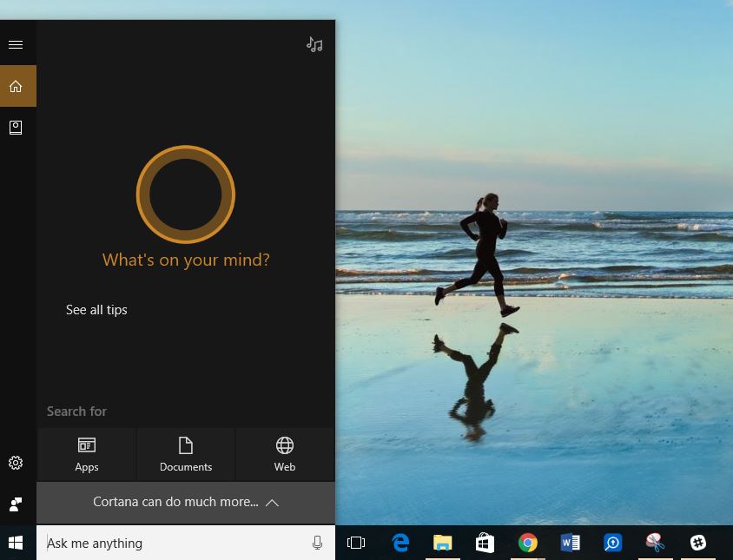Click See all tips link
The width and height of the screenshot is (733, 560).
point(96,310)
